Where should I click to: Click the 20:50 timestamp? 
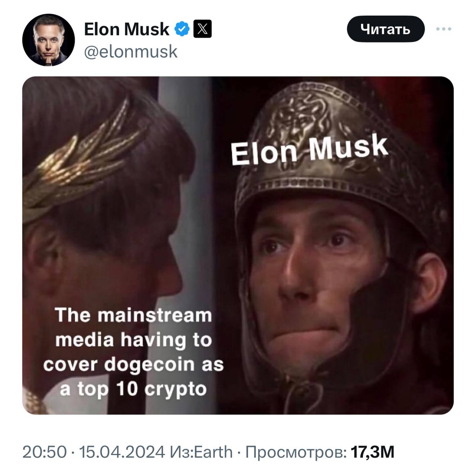[44, 452]
